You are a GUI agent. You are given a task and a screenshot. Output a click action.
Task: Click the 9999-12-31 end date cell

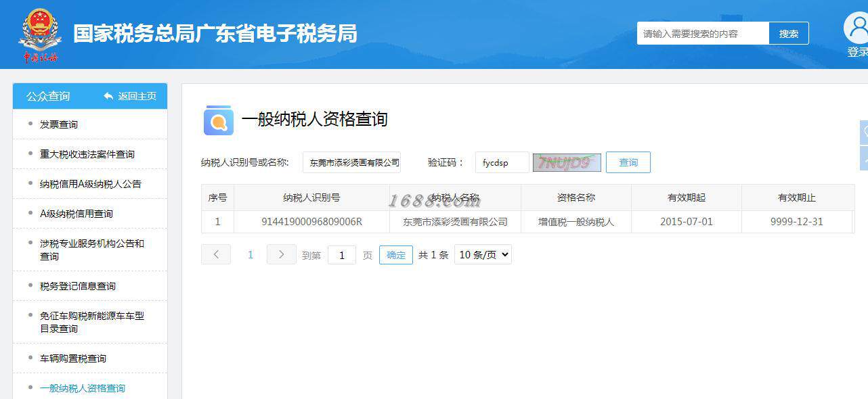[x=797, y=221]
